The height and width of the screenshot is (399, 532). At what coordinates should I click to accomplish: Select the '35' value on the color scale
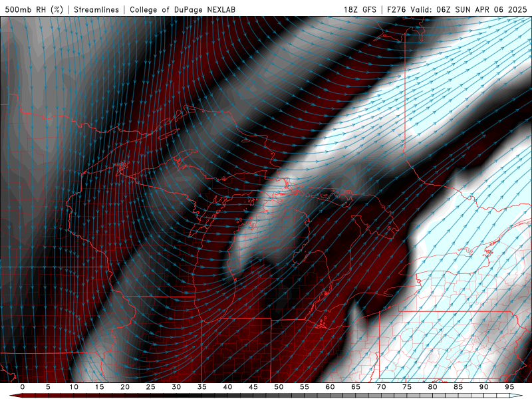coord(202,387)
